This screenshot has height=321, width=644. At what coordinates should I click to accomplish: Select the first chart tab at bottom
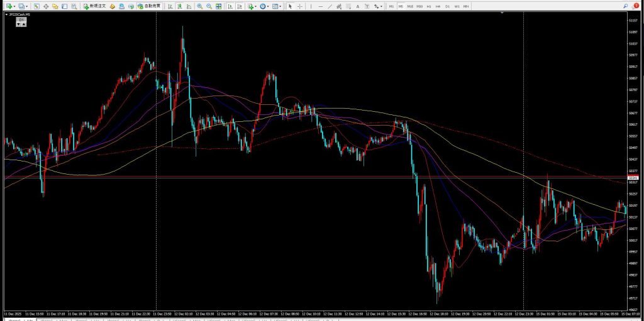(x=11, y=318)
